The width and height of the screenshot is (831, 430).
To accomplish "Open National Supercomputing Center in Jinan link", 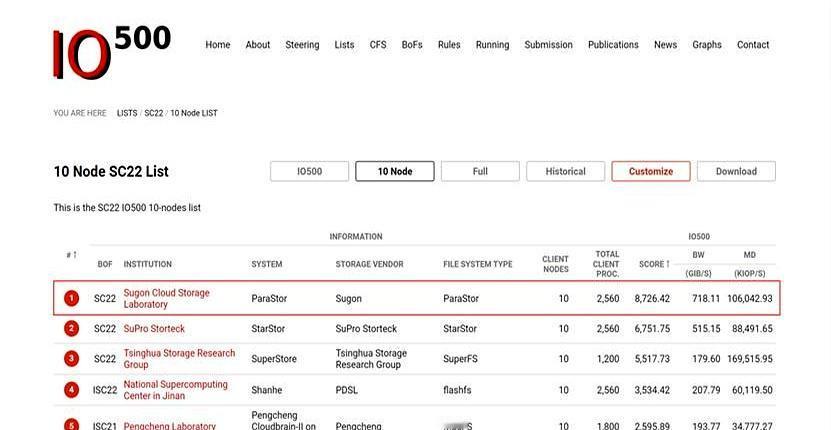I will (x=175, y=390).
